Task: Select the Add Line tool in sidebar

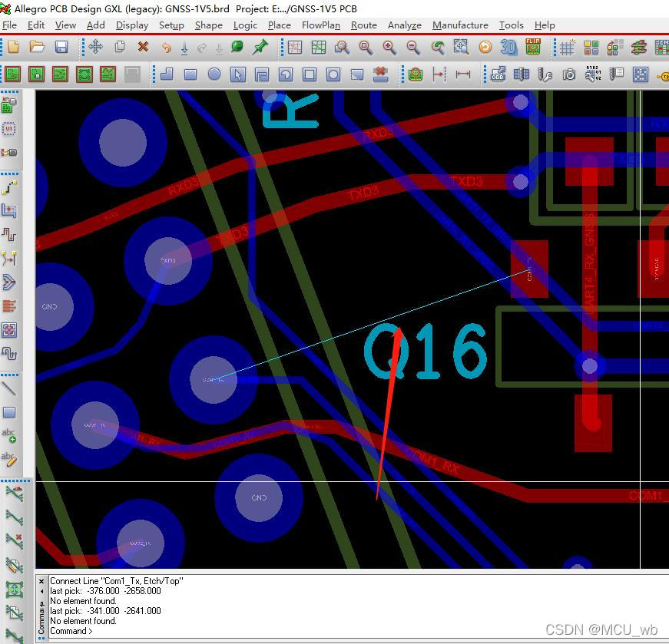Action: coord(10,388)
